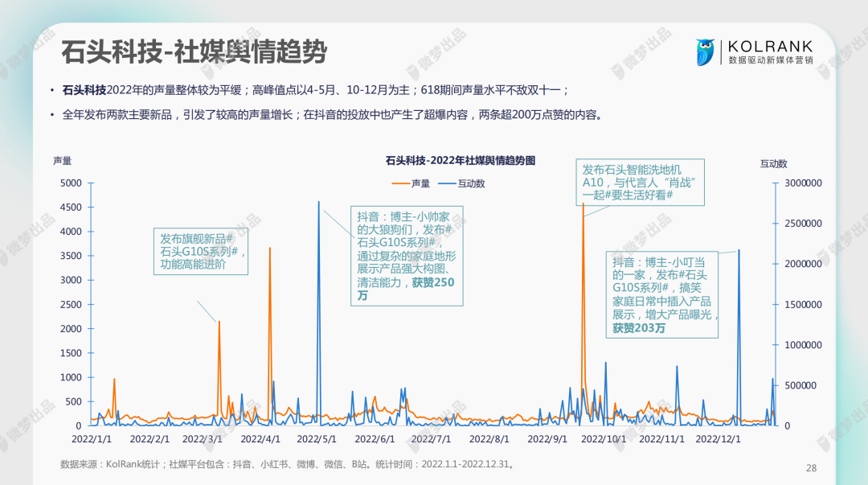The image size is (868, 485).
Task: Click the slide title 石头科技-社媒舆情趋势
Action: pos(194,52)
